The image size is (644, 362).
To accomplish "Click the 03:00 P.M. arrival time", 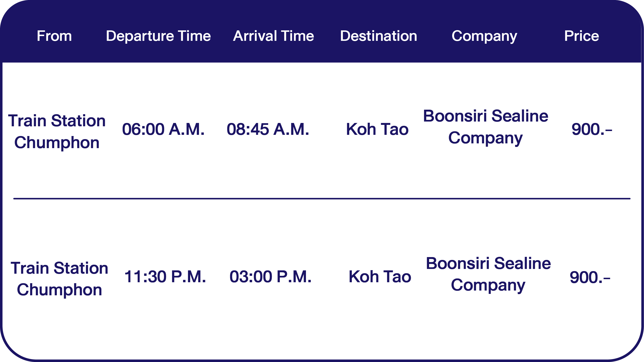I will coord(271,277).
